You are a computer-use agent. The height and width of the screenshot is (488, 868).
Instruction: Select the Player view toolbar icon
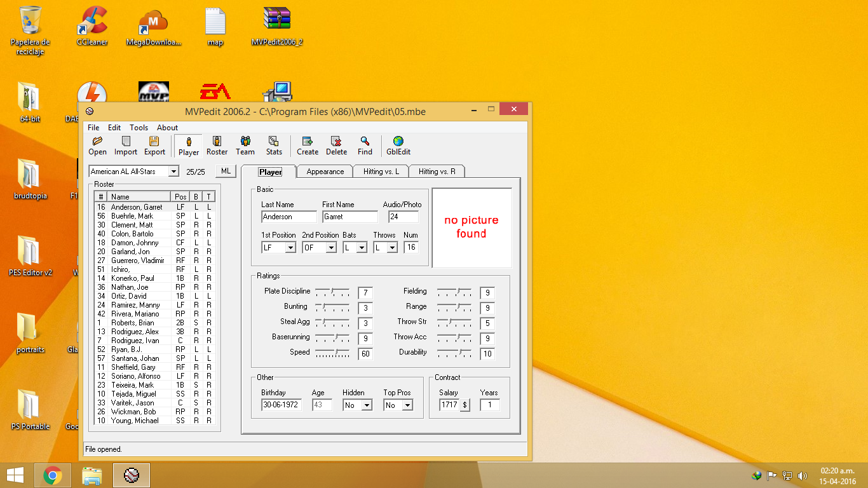point(189,146)
